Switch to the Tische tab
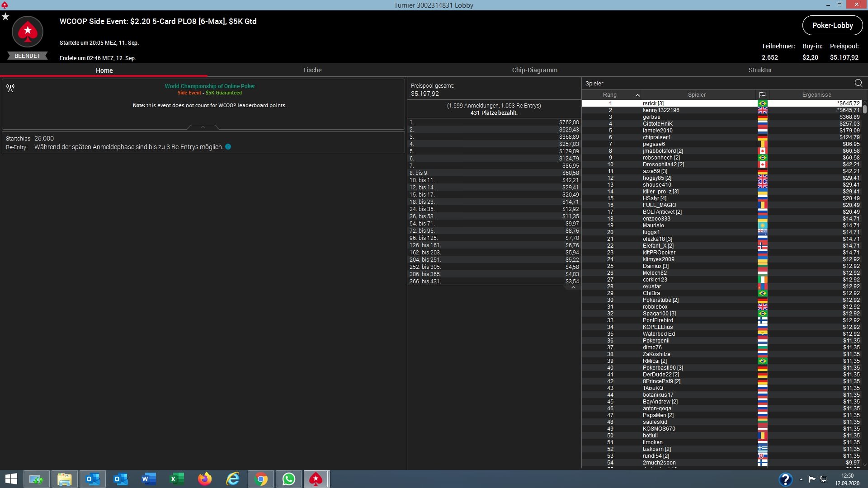Viewport: 868px width, 488px height. 312,70
